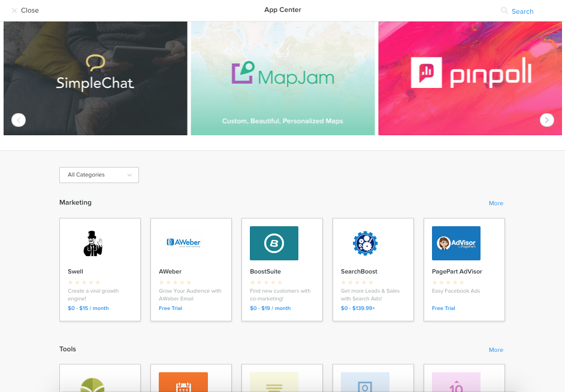The width and height of the screenshot is (565, 392).
Task: Go back using the left carousel arrow
Action: point(19,120)
